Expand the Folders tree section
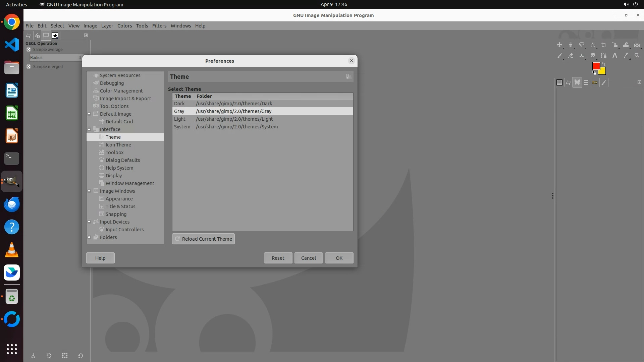The height and width of the screenshot is (362, 644). pyautogui.click(x=89, y=237)
